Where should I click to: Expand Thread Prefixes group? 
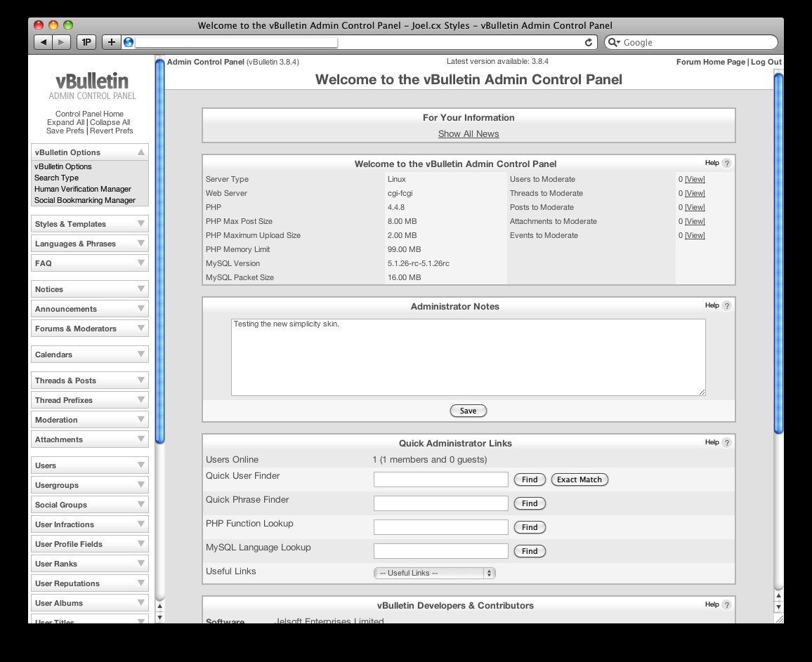(141, 399)
